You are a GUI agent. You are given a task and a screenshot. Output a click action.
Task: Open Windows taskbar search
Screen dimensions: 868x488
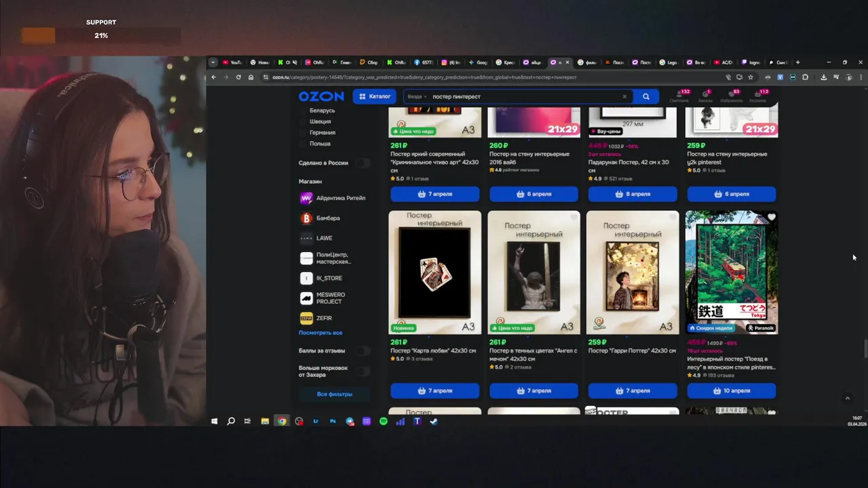pos(231,421)
